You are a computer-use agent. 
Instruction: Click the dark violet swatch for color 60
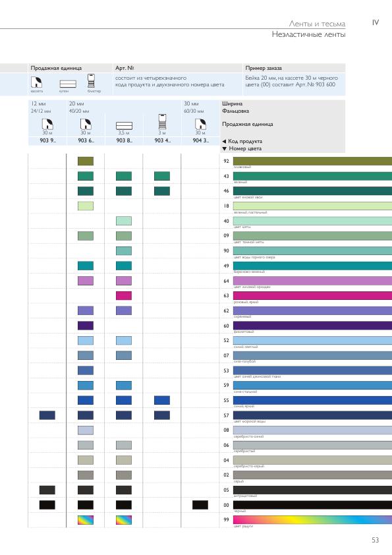coord(86,326)
